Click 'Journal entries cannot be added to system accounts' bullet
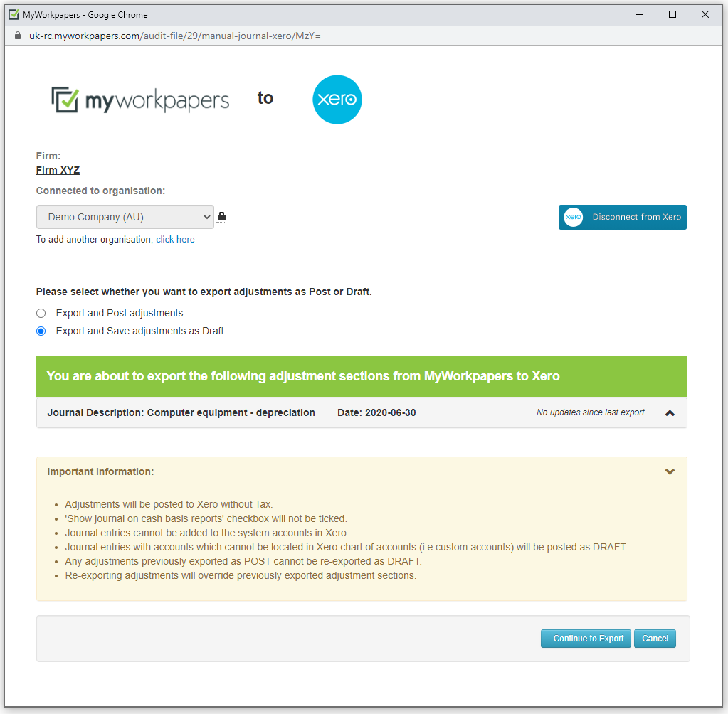 (207, 533)
